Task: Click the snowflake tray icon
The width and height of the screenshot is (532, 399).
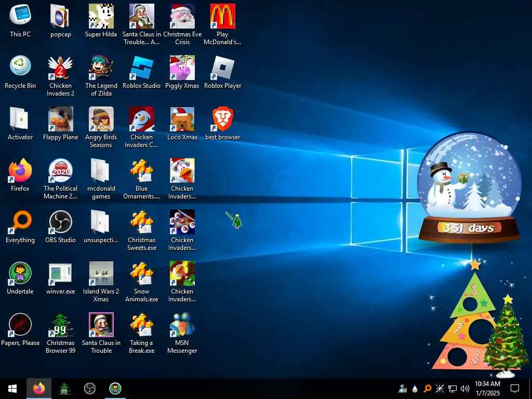Action: pyautogui.click(x=440, y=389)
